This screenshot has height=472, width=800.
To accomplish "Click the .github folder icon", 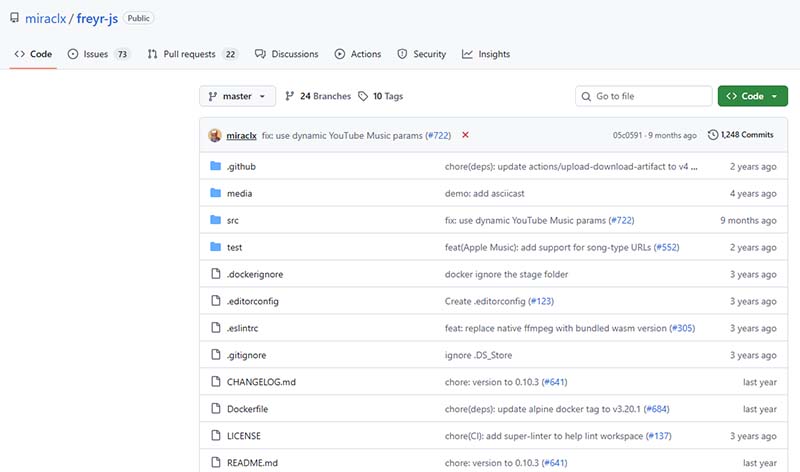I will (x=215, y=166).
